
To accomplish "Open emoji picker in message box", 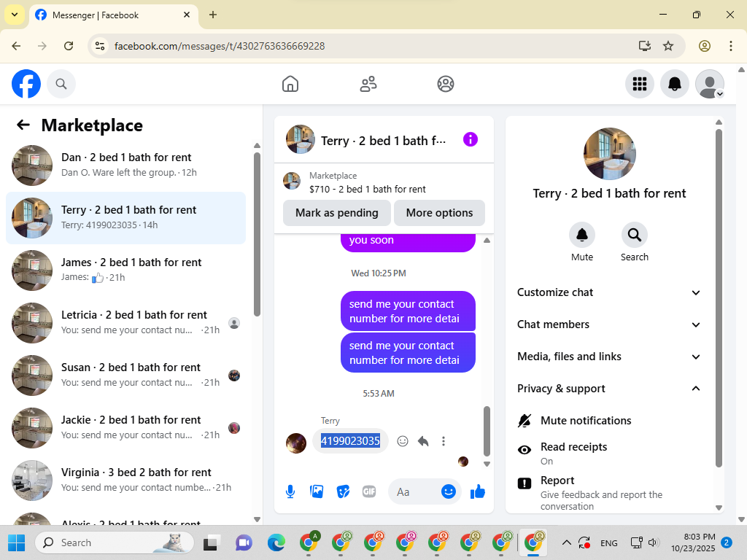I will (x=449, y=491).
